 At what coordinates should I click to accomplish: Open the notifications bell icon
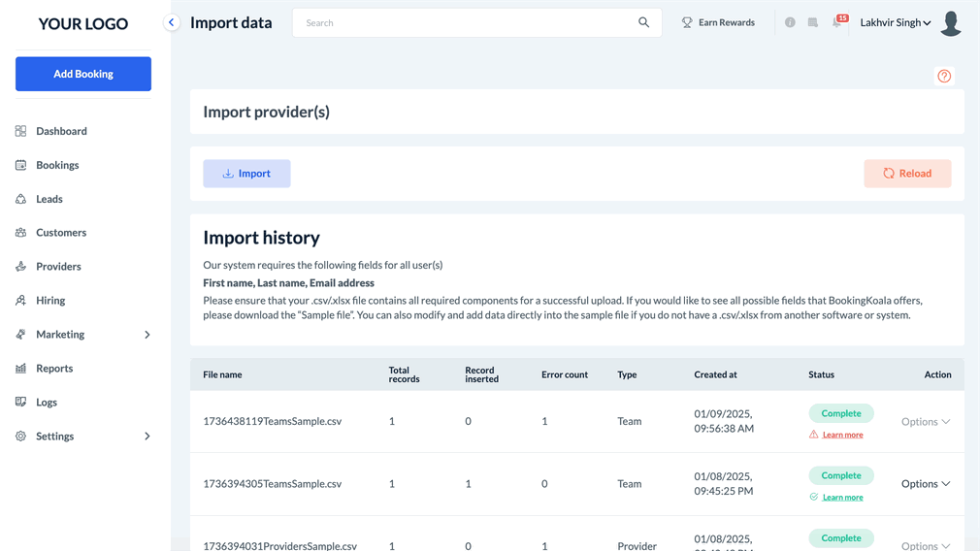[x=836, y=22]
